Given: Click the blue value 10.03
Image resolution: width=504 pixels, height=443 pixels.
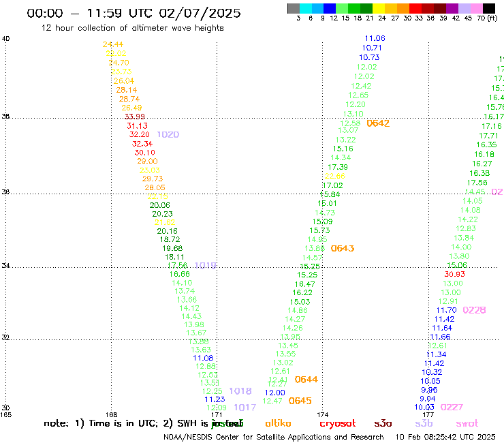Looking at the screenshot, I should pyautogui.click(x=424, y=407).
